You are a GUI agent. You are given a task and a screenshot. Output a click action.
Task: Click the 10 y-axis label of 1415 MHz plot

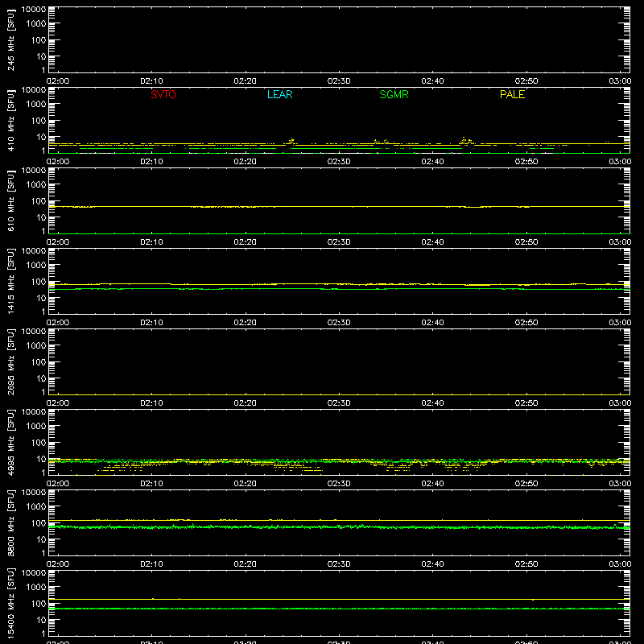pyautogui.click(x=41, y=298)
